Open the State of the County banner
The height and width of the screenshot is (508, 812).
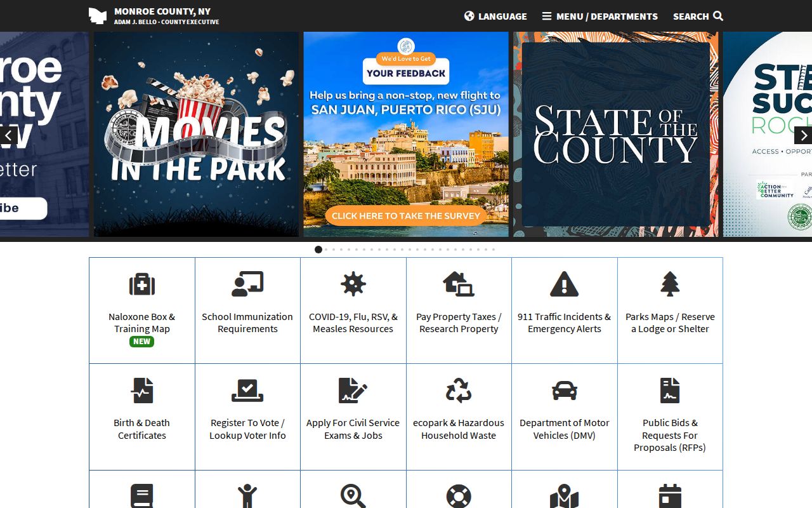click(615, 135)
